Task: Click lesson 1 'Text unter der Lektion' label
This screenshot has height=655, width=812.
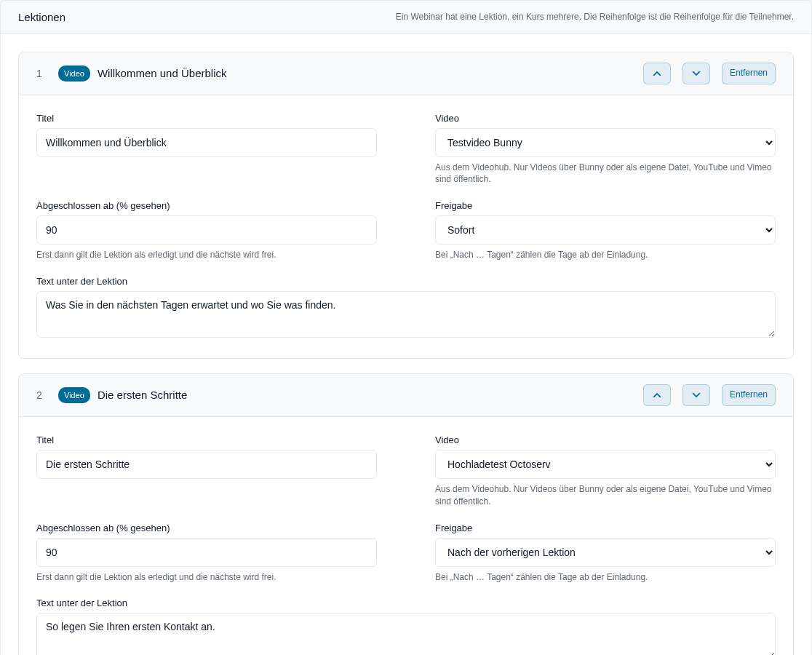Action: [x=81, y=281]
